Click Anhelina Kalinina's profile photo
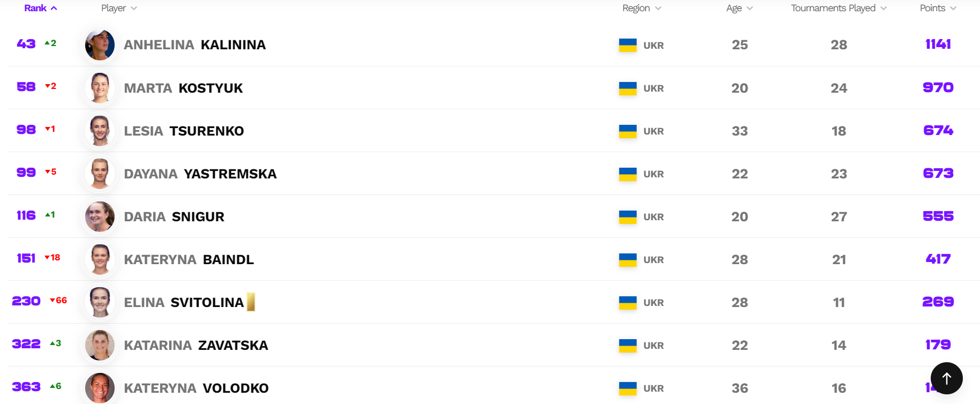The width and height of the screenshot is (980, 404). tap(100, 45)
